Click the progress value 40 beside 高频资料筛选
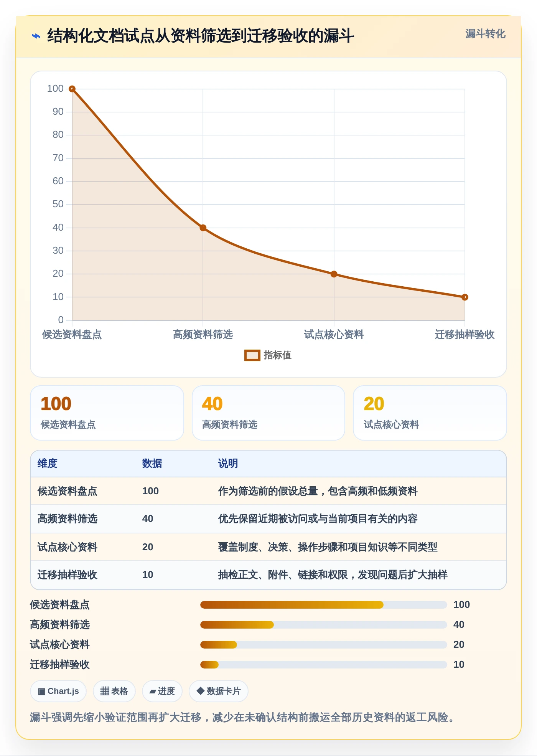This screenshot has width=537, height=756. [x=459, y=625]
